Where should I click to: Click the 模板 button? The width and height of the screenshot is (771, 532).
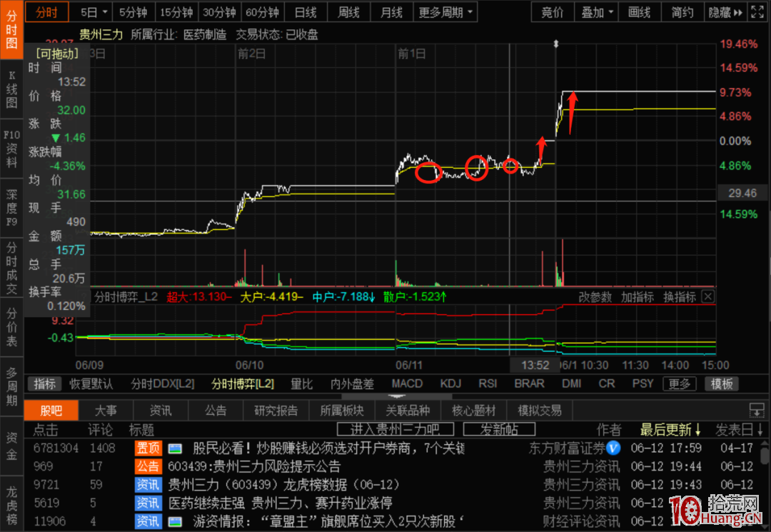[722, 384]
